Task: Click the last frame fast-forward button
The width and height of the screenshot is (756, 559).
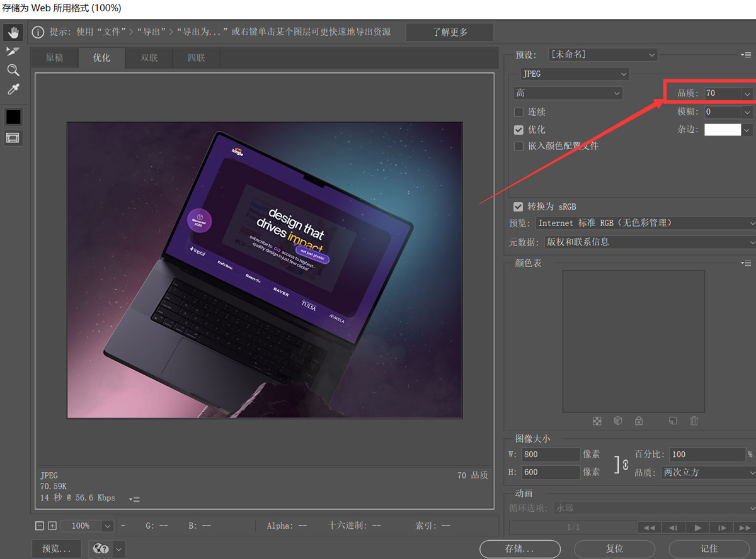Action: tap(745, 528)
